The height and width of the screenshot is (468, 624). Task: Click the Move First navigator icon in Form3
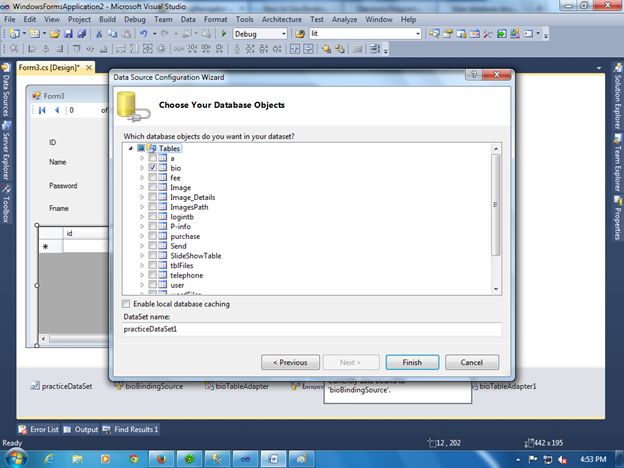click(x=42, y=110)
